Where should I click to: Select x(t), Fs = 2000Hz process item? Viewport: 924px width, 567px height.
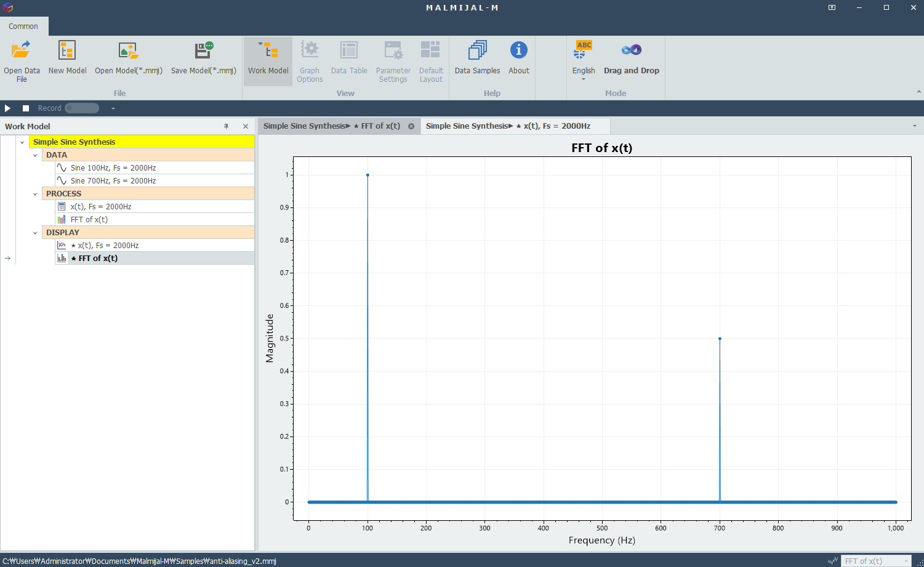tap(155, 206)
